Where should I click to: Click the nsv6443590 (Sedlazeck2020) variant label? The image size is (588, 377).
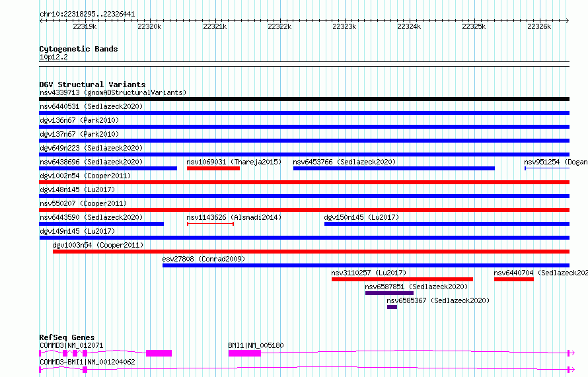91,217
